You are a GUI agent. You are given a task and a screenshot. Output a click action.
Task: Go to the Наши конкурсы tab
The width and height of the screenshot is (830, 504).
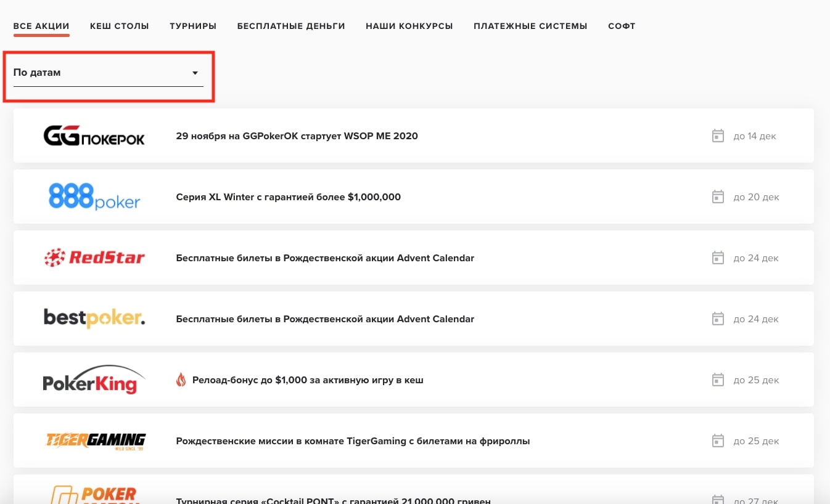point(409,26)
